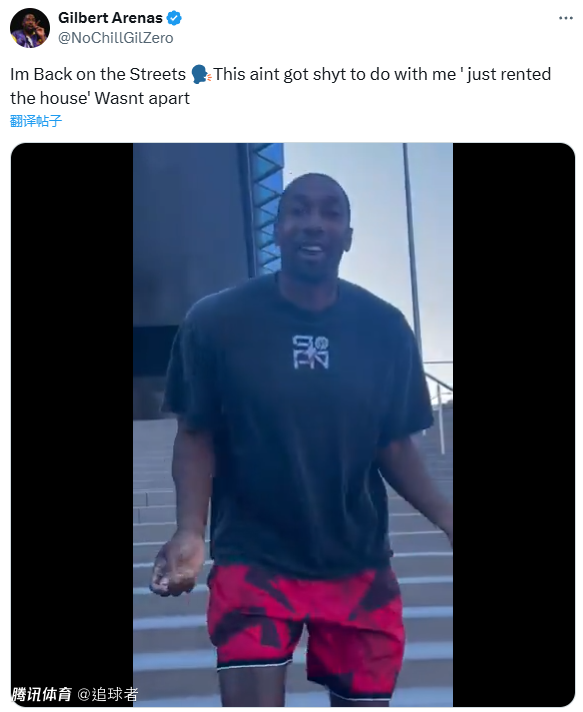583x712 pixels.
Task: Open the @NoChillGilZero handle link
Action: tap(116, 38)
